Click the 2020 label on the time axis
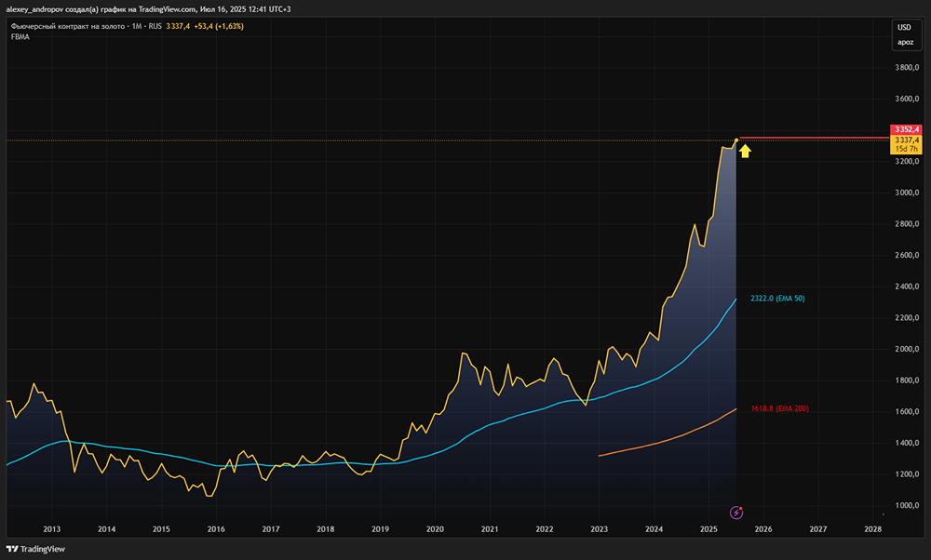Screen dimensions: 931x560 (x=435, y=528)
